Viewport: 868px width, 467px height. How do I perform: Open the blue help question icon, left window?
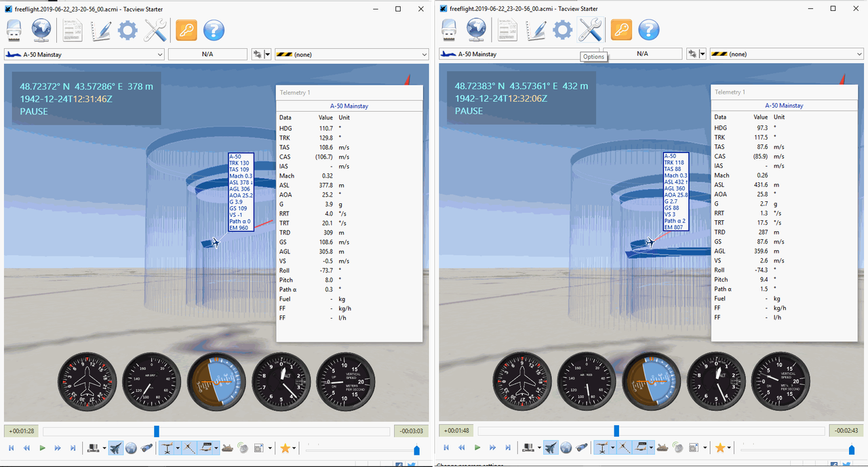point(214,30)
